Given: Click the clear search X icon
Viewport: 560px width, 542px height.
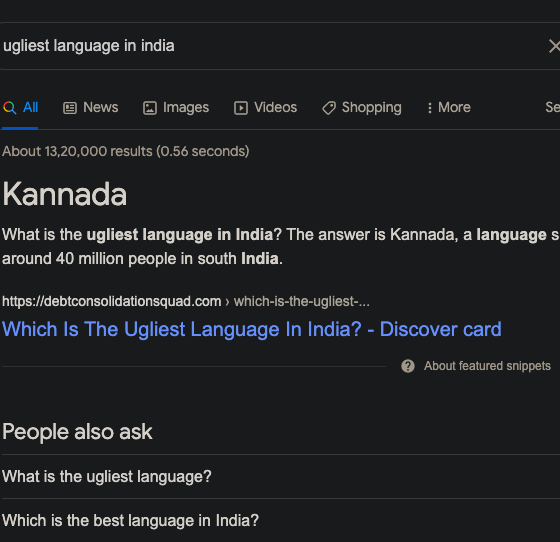Looking at the screenshot, I should pyautogui.click(x=554, y=46).
